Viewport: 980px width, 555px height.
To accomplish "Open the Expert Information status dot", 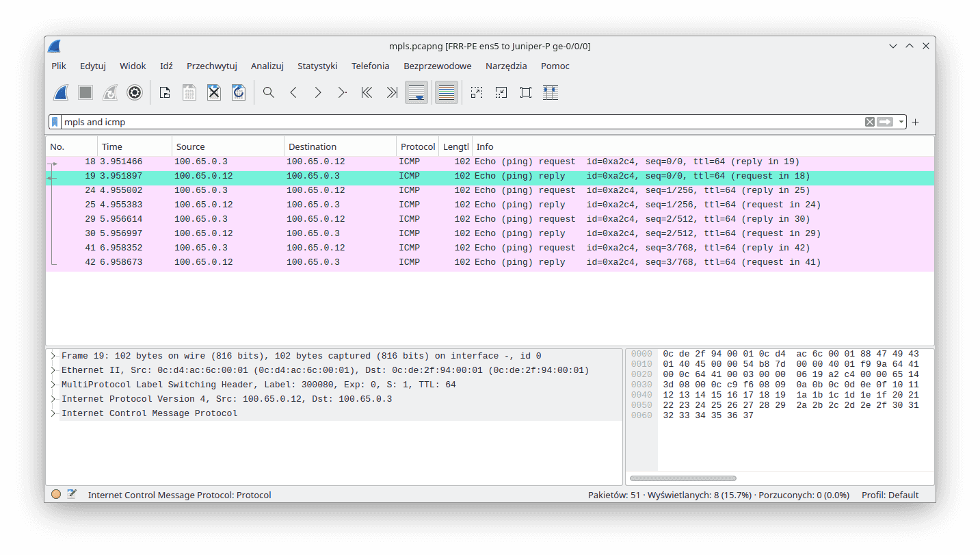I will coord(55,493).
